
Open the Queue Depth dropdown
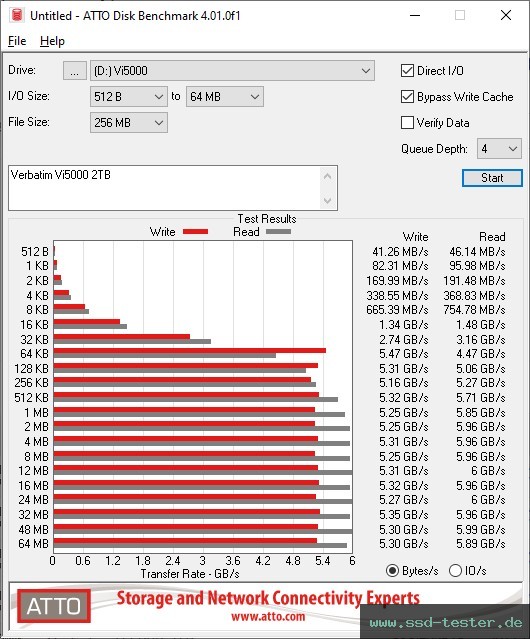(499, 149)
